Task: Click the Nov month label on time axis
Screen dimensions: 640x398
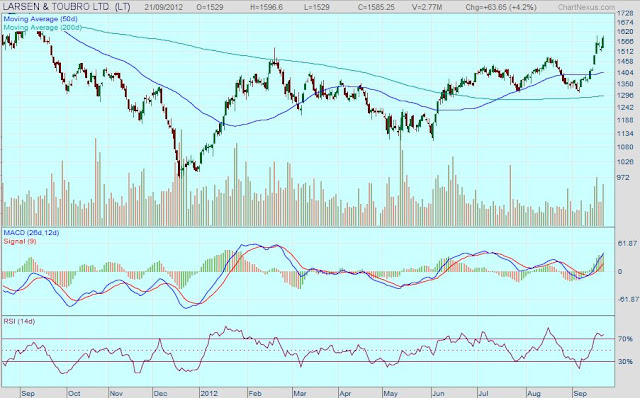Action: coord(116,394)
